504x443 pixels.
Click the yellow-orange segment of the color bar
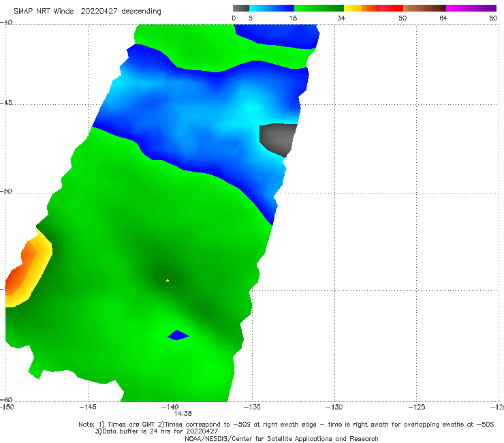point(361,8)
